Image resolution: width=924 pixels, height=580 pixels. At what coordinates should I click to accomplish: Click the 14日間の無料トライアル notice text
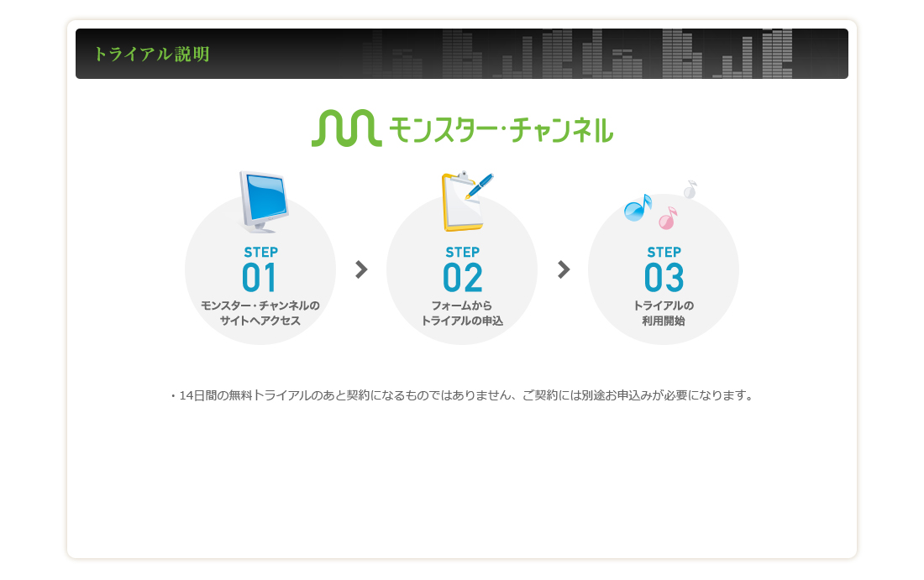point(461,395)
